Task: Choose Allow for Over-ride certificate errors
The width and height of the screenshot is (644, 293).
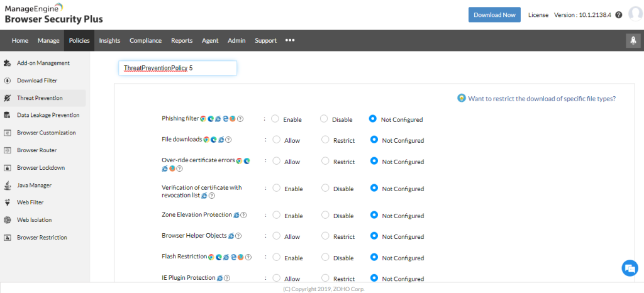Action: (x=276, y=161)
